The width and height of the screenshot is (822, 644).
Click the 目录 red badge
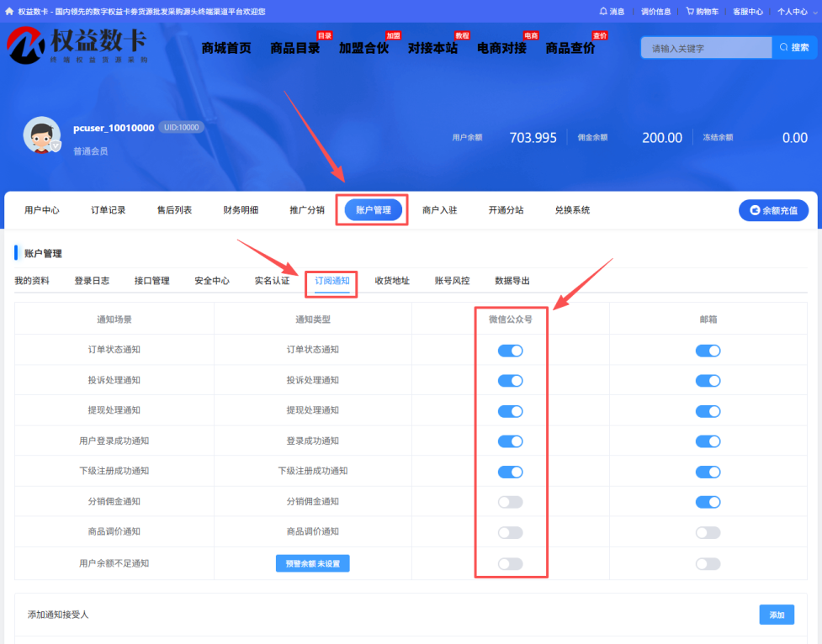(325, 35)
